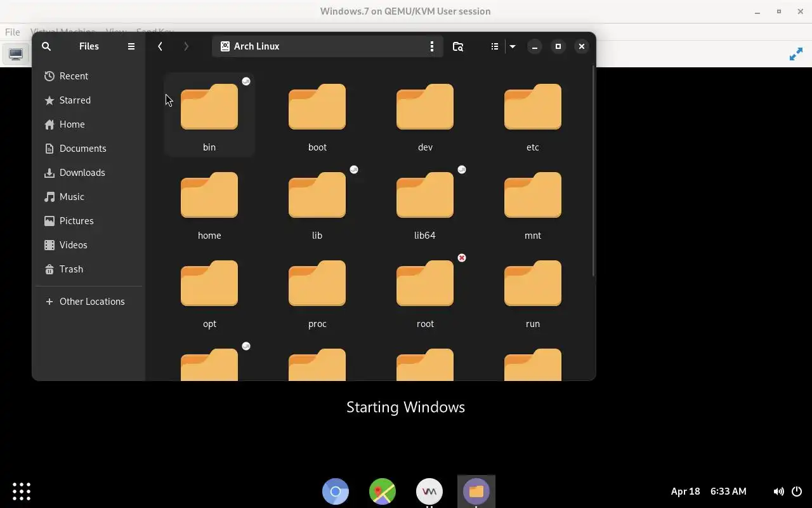Viewport: 812px width, 508px height.
Task: Click the monitor console icon in the QEMU/KVM toolbar
Action: (x=16, y=55)
